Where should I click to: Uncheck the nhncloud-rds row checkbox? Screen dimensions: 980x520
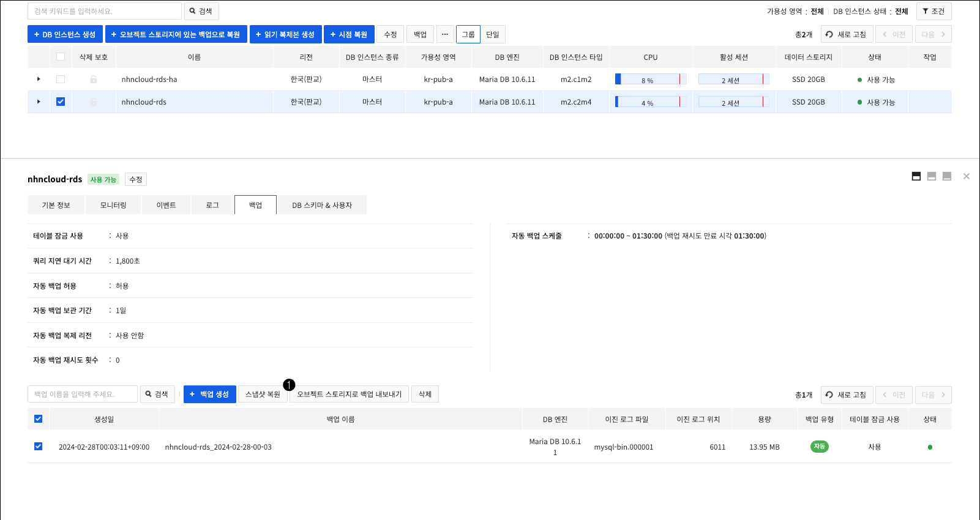tap(61, 102)
